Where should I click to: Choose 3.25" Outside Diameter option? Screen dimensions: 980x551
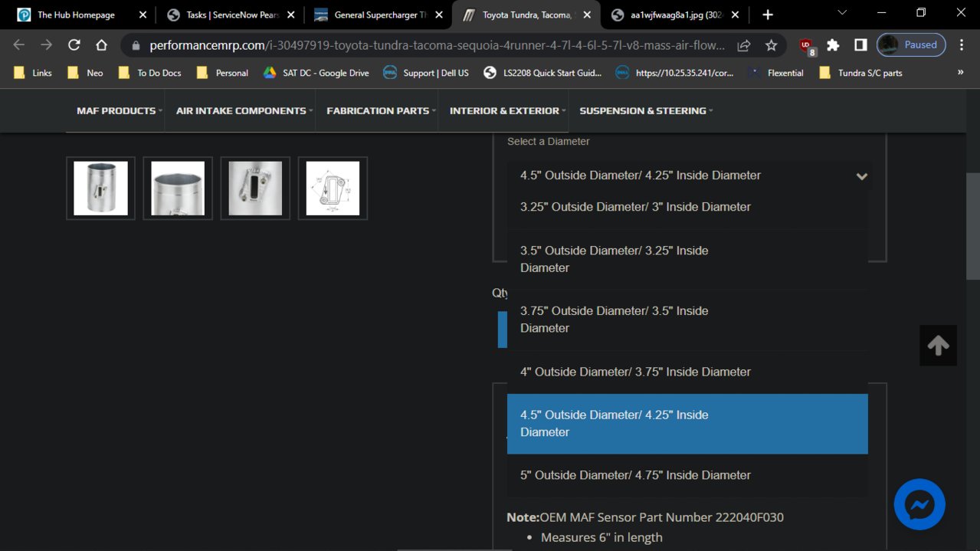tap(687, 207)
